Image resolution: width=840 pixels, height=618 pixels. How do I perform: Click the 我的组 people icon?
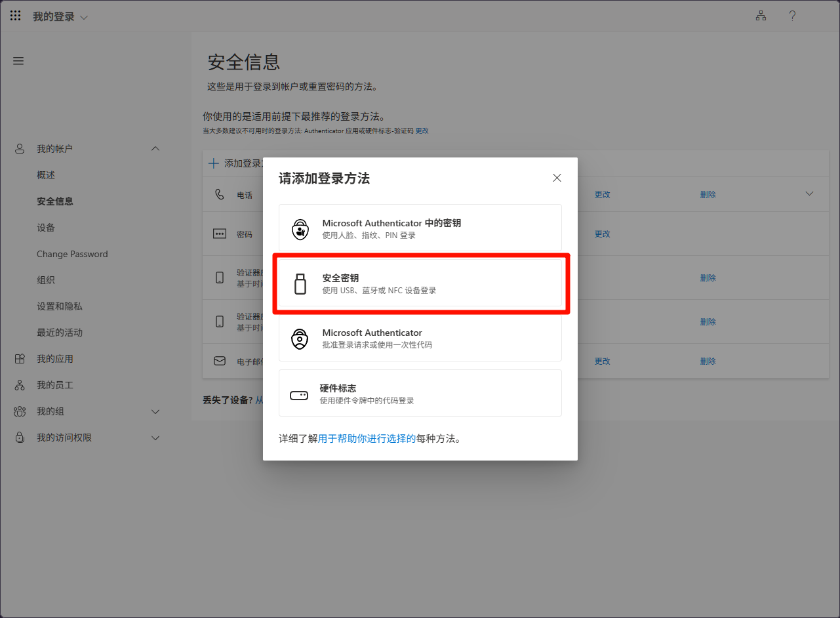pyautogui.click(x=20, y=411)
